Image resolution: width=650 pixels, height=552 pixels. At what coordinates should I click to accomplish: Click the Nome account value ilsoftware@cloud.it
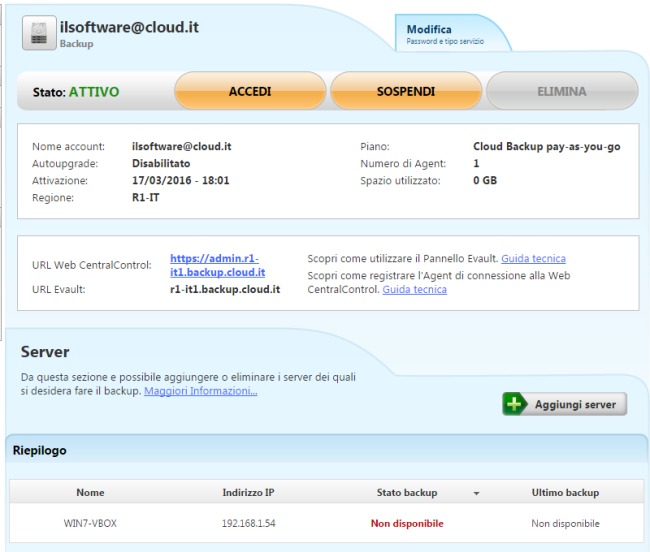coord(182,146)
